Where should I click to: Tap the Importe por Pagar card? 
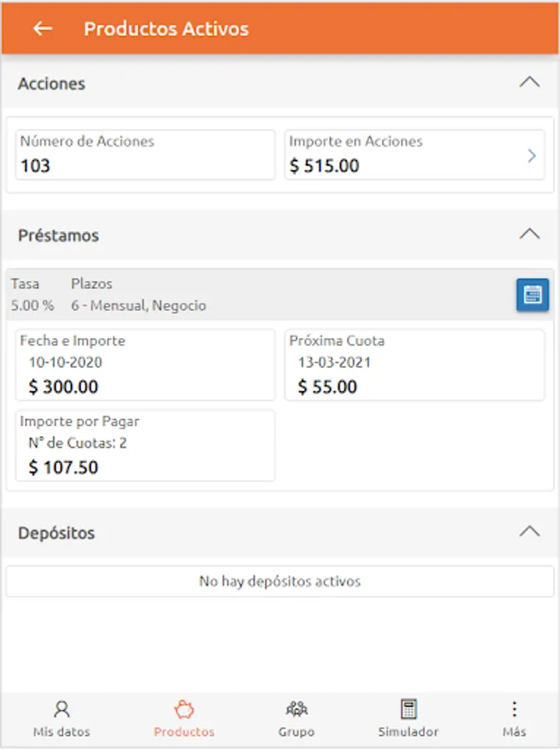(x=146, y=445)
